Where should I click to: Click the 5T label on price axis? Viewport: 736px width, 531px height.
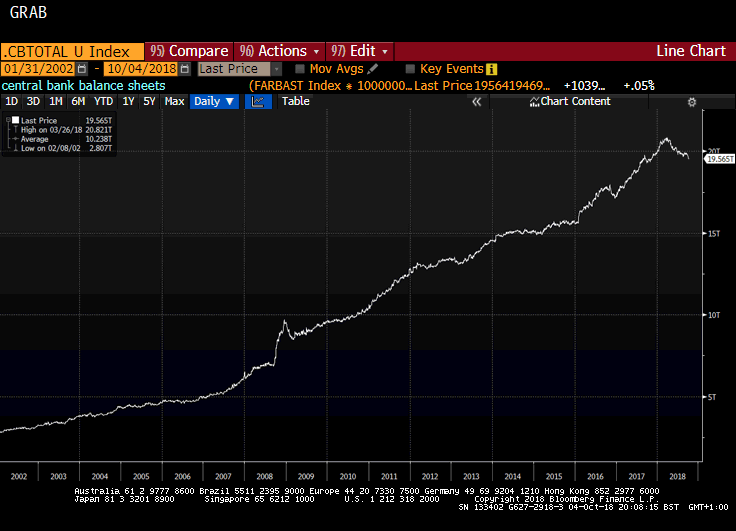712,397
